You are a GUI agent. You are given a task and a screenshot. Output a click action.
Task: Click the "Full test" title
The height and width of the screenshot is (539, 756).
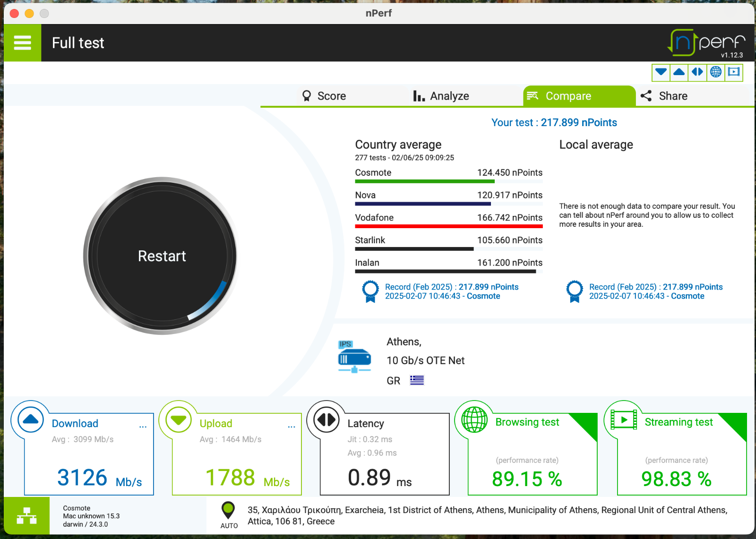pos(78,43)
